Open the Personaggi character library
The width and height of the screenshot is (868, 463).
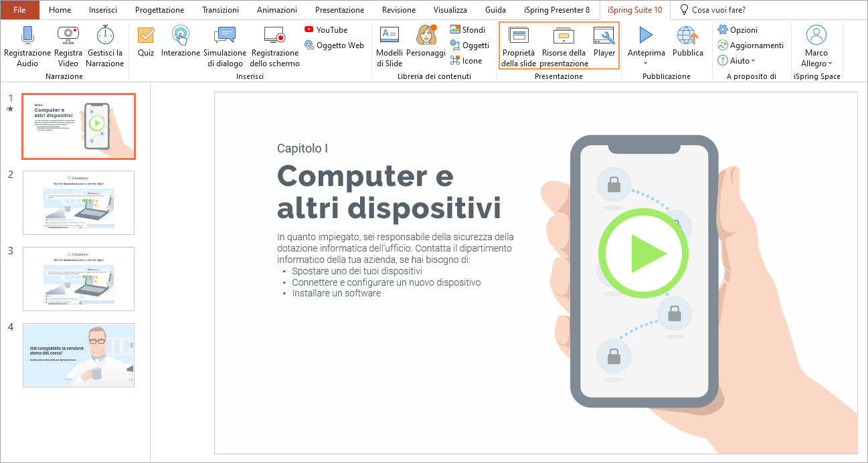tap(426, 35)
